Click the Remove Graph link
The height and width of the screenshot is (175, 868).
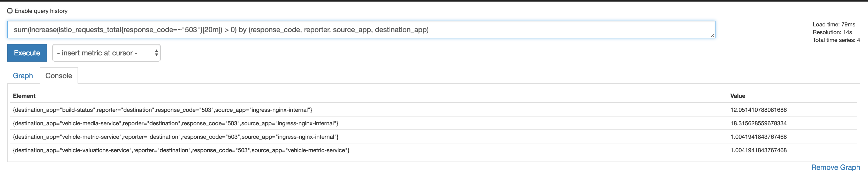(835, 167)
